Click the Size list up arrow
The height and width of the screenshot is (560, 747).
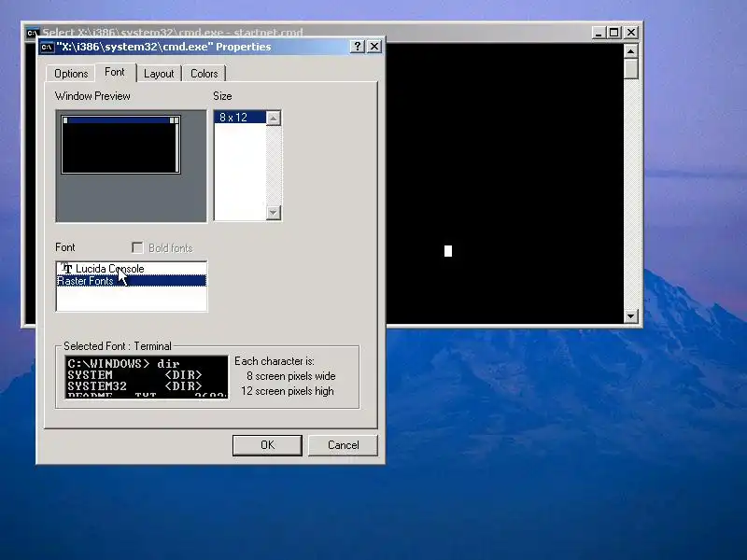coord(274,118)
